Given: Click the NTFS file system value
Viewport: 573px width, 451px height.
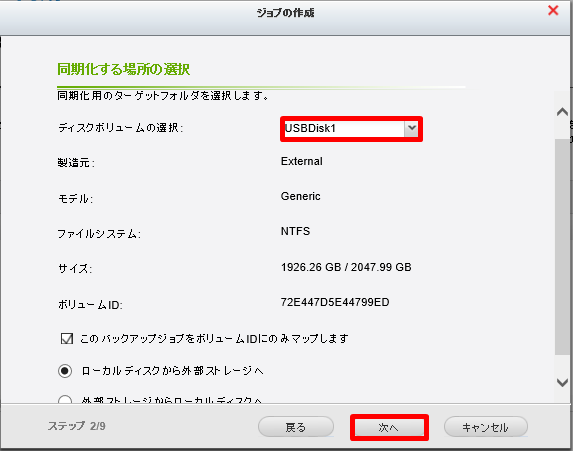Looking at the screenshot, I should pos(295,231).
